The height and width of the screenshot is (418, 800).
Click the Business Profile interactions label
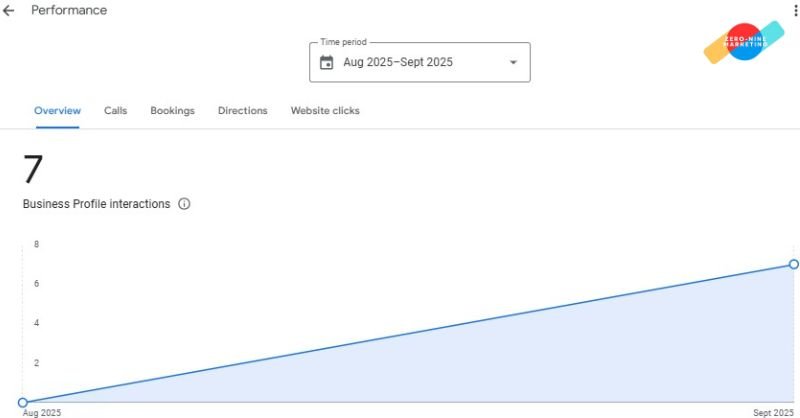click(x=96, y=204)
